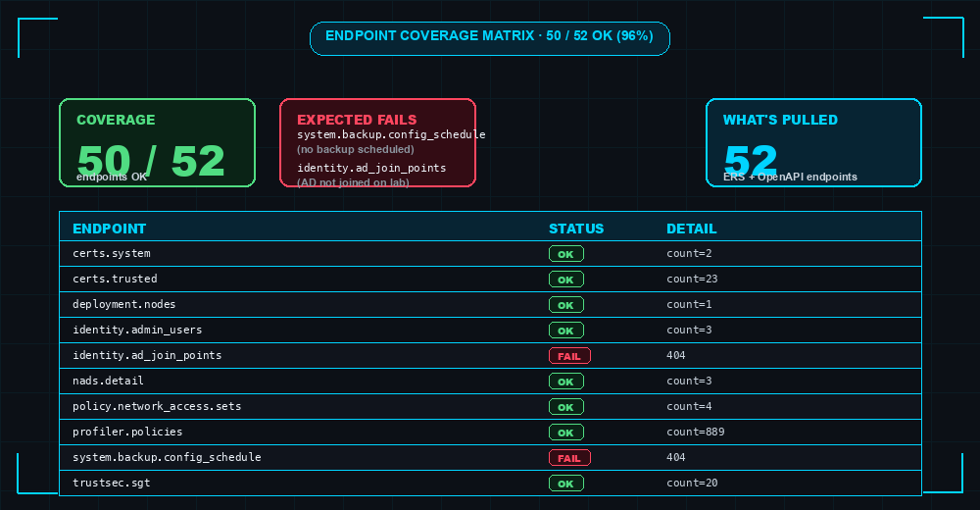Click OK badge for certs.trusted
The height and width of the screenshot is (510, 980).
566,280
